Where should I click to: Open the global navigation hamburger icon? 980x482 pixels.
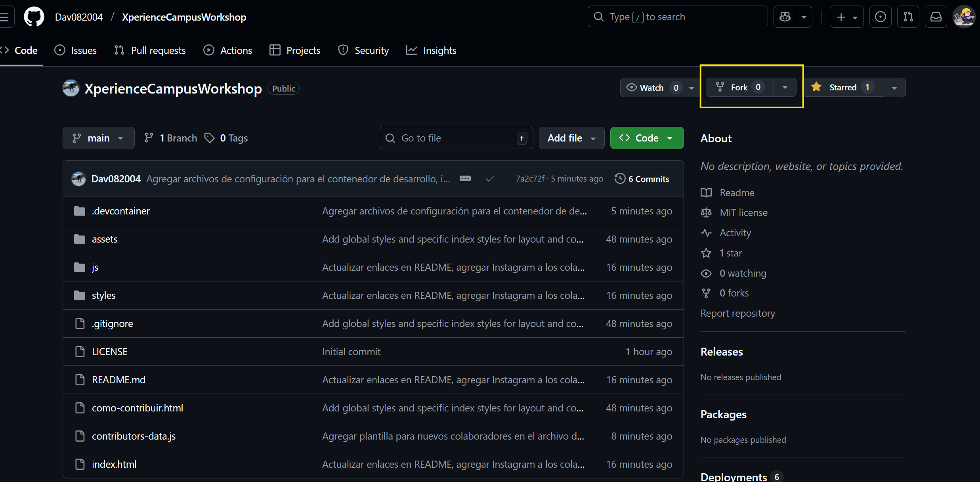tap(5, 16)
